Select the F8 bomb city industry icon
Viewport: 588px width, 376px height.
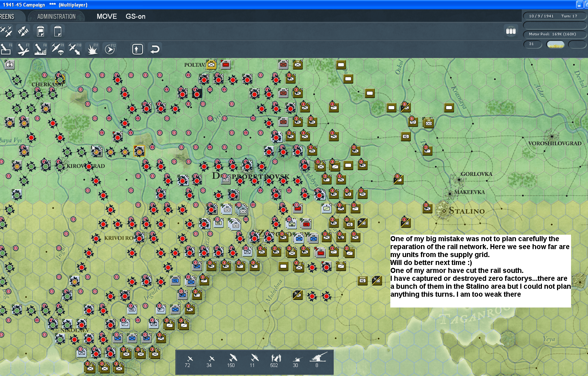point(40,49)
